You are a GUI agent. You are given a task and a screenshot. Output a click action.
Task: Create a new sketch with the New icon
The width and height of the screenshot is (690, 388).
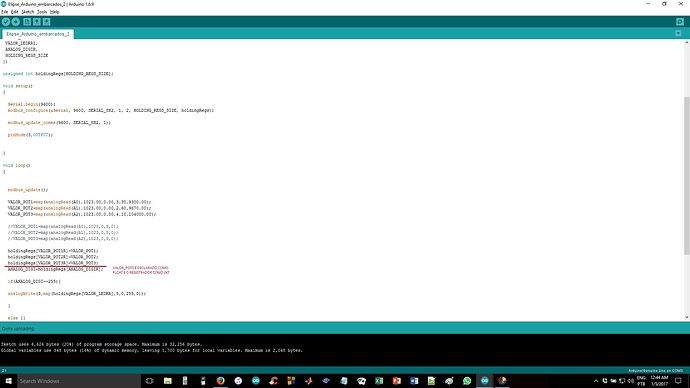click(x=27, y=22)
